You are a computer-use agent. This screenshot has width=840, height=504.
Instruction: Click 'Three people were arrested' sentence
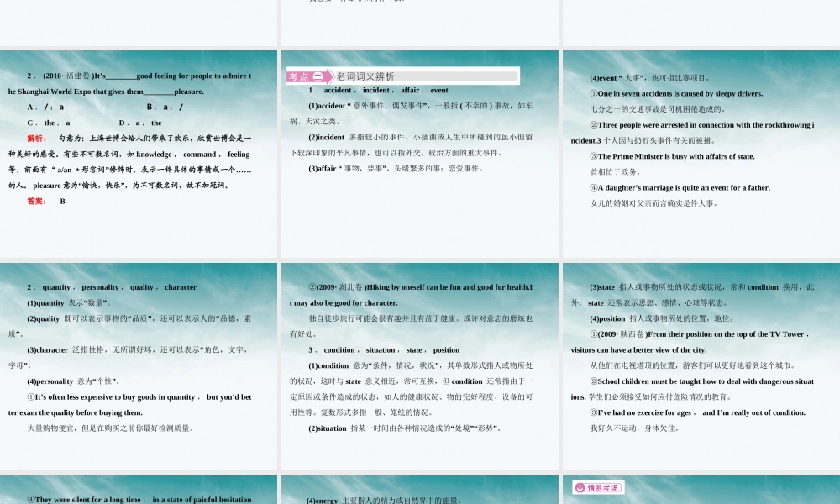pos(693,133)
